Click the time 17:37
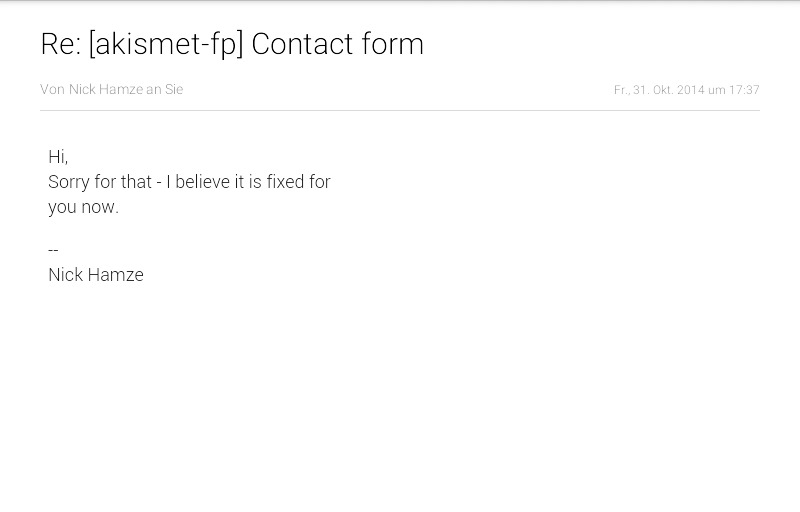The width and height of the screenshot is (800, 512). click(744, 90)
